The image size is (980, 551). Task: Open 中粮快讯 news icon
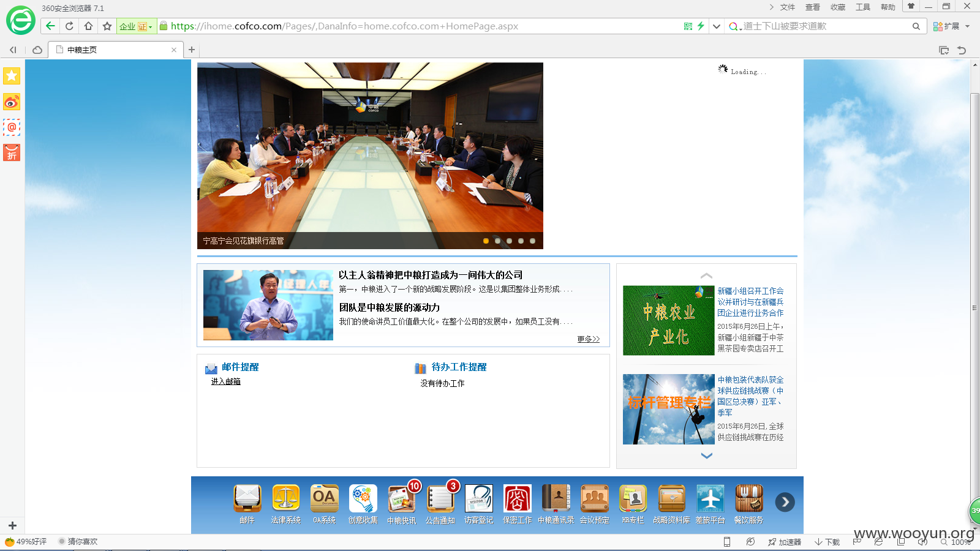click(x=402, y=498)
